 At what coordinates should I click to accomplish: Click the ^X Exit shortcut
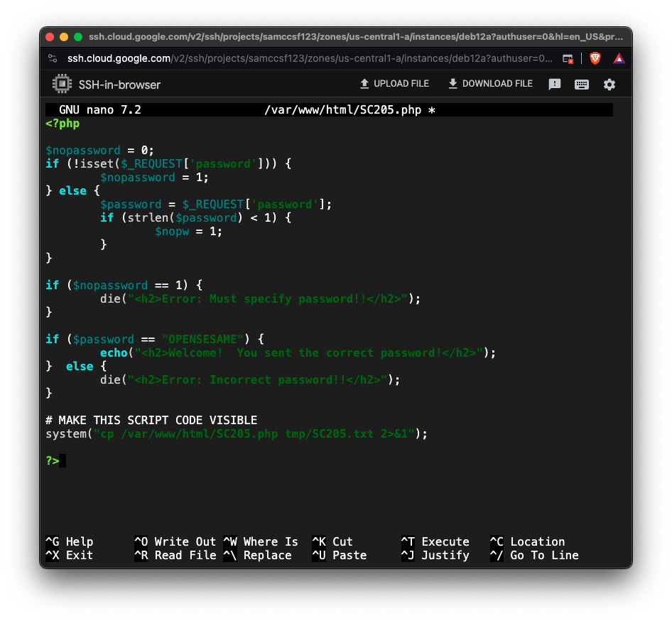[x=70, y=555]
